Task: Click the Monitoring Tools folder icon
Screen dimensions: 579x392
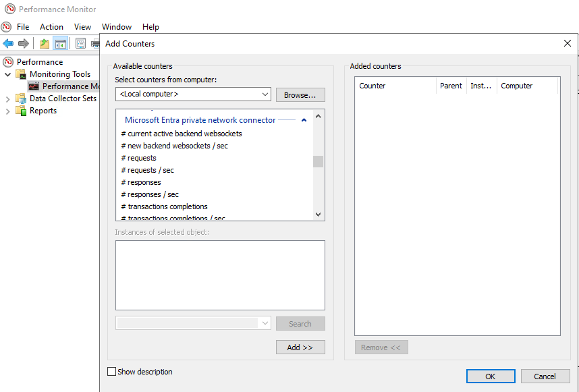Action: (21, 74)
